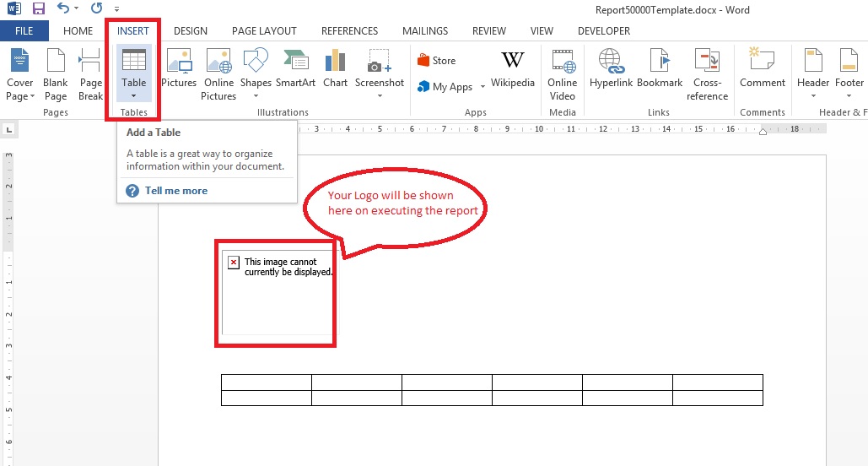Open the PAGE LAYOUT tab
Image resolution: width=868 pixels, height=466 pixels.
[x=264, y=31]
